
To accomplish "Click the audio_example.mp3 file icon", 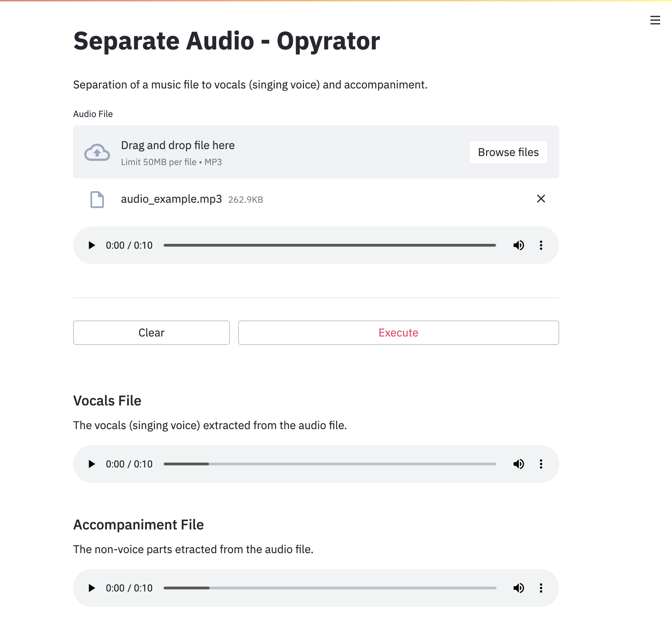I will pos(97,200).
